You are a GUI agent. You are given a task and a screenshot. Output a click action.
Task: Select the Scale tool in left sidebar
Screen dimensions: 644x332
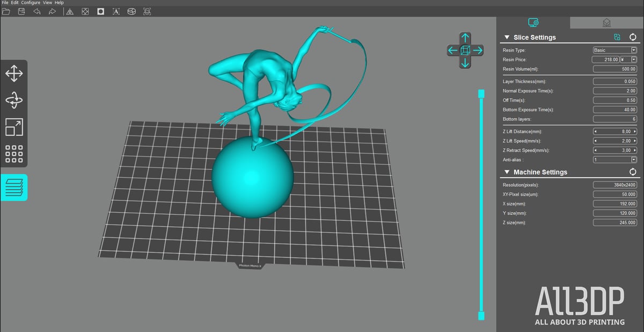(14, 127)
